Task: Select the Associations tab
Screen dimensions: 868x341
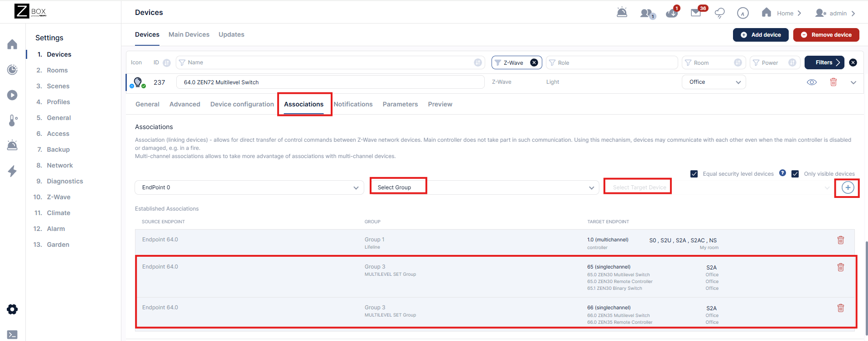Action: pos(304,104)
